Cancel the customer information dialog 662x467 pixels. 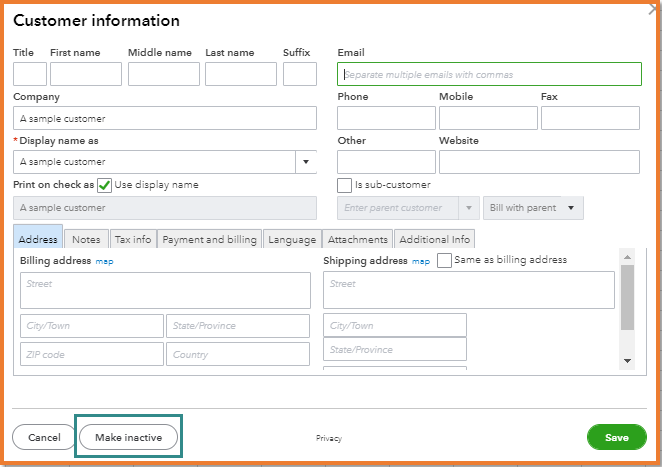point(44,437)
